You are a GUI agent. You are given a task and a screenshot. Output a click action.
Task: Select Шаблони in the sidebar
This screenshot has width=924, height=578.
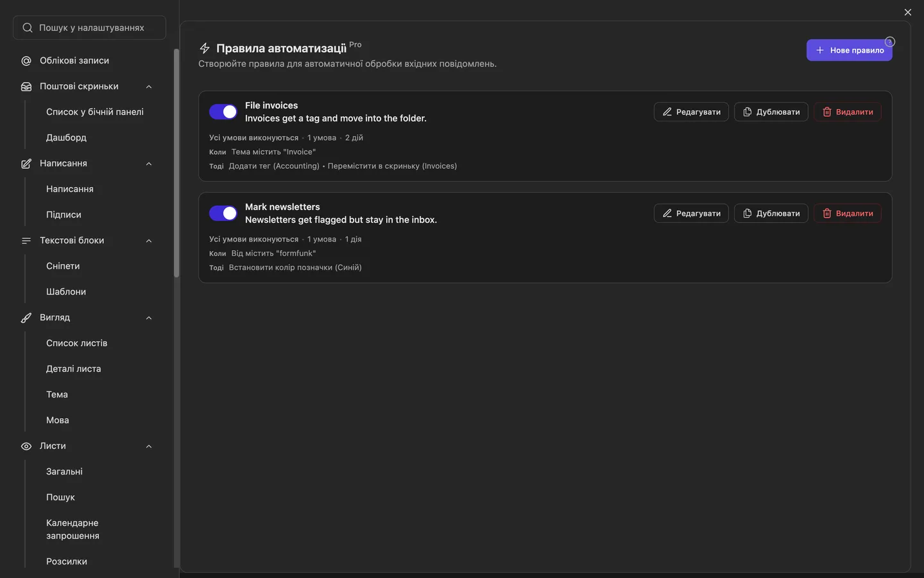66,292
